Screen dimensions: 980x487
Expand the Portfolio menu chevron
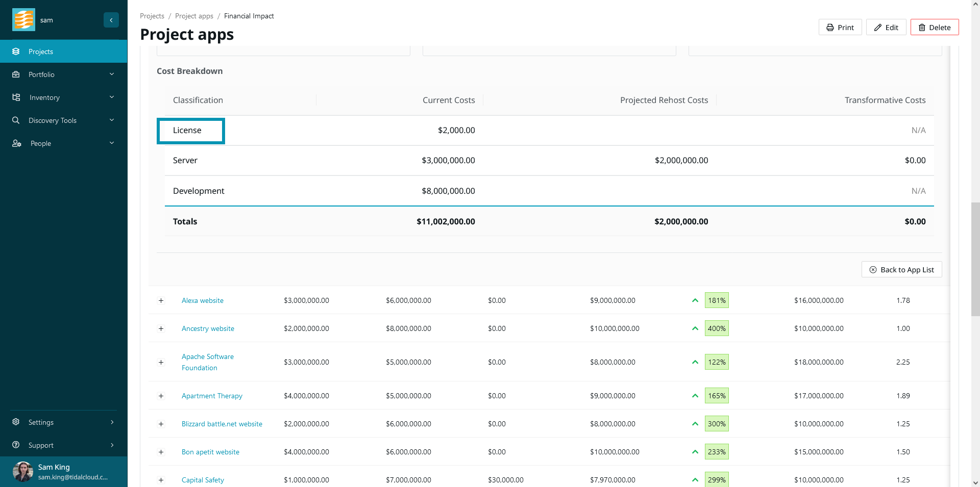point(112,74)
